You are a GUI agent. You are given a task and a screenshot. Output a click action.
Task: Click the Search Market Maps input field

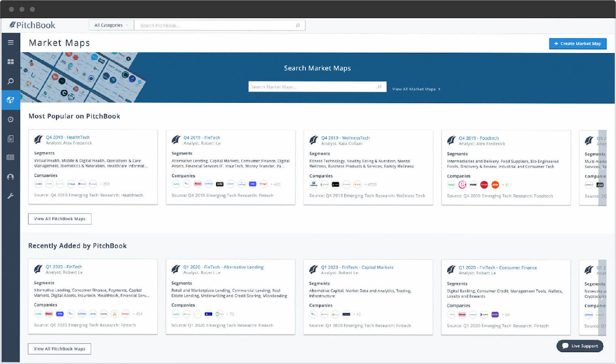point(317,87)
